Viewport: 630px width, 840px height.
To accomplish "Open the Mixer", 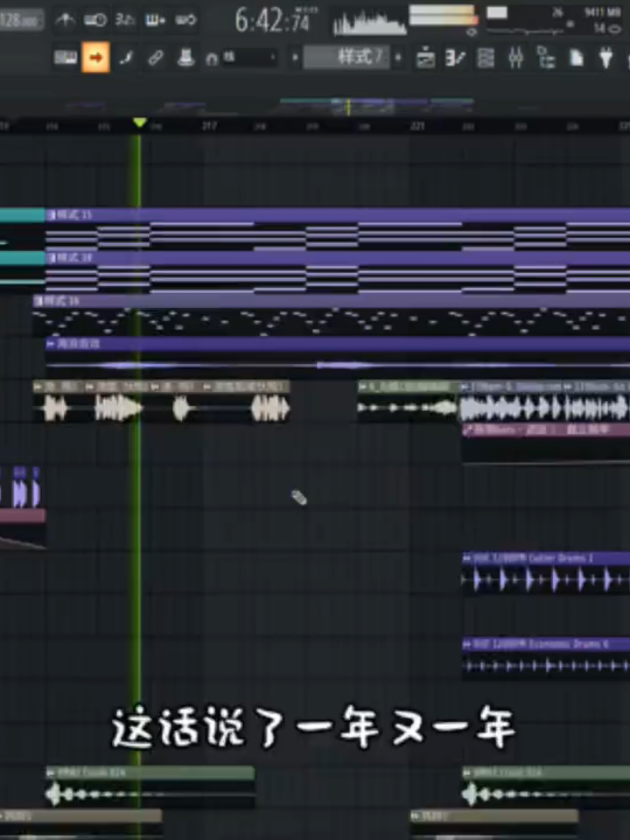I will pyautogui.click(x=516, y=58).
